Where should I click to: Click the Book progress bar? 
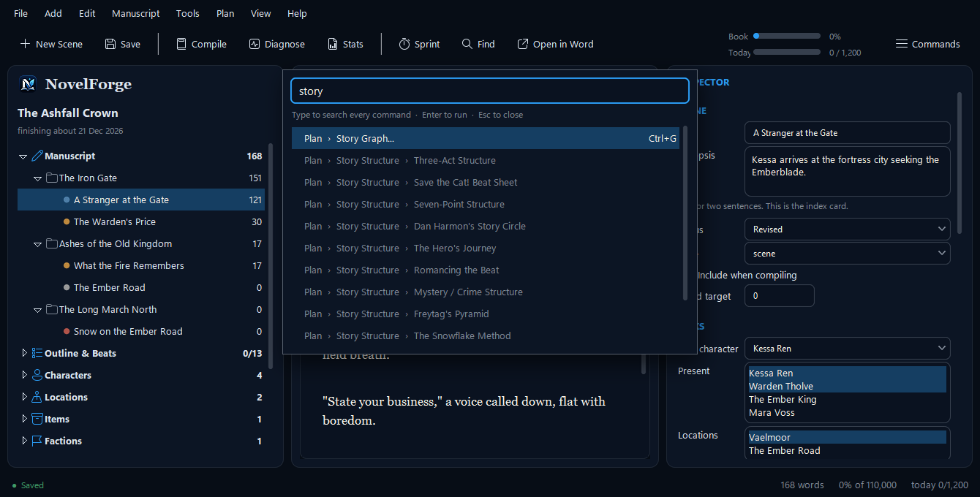787,36
